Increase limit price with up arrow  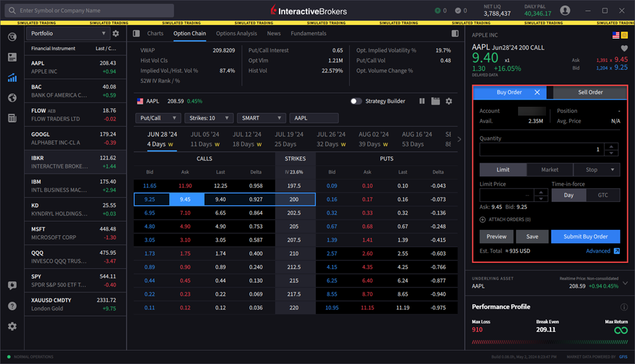pos(541,192)
